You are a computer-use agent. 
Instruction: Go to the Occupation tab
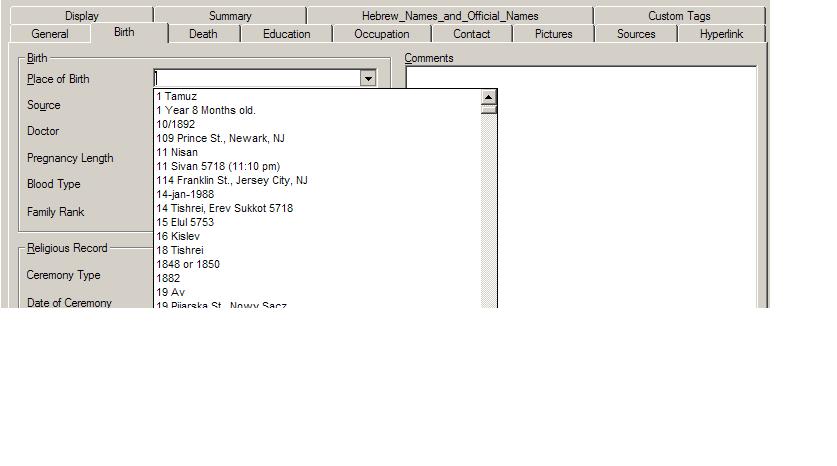point(381,34)
